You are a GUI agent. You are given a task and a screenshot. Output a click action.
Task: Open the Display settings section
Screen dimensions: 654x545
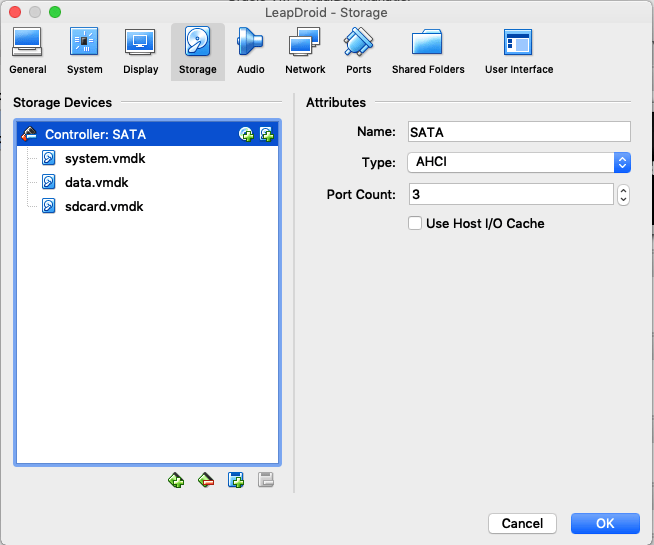(141, 51)
